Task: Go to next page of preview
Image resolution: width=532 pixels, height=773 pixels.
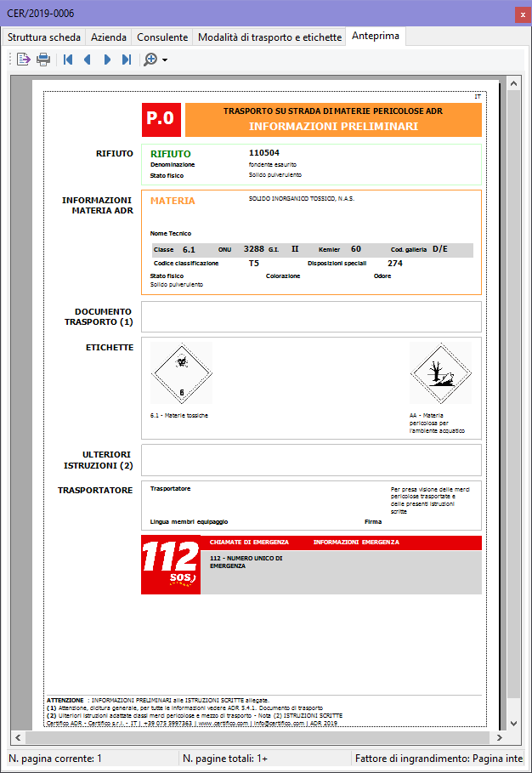Action: pos(107,60)
